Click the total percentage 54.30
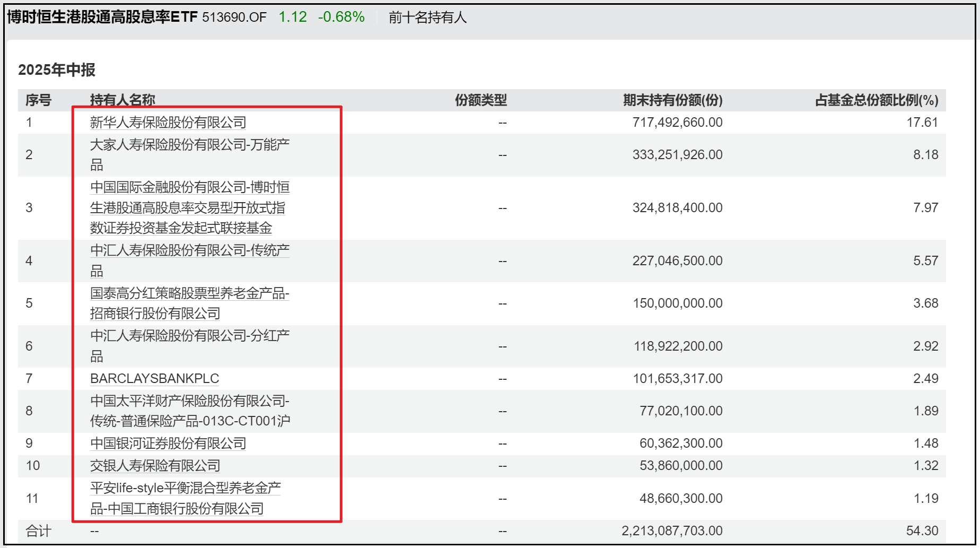980x548 pixels. [x=922, y=530]
